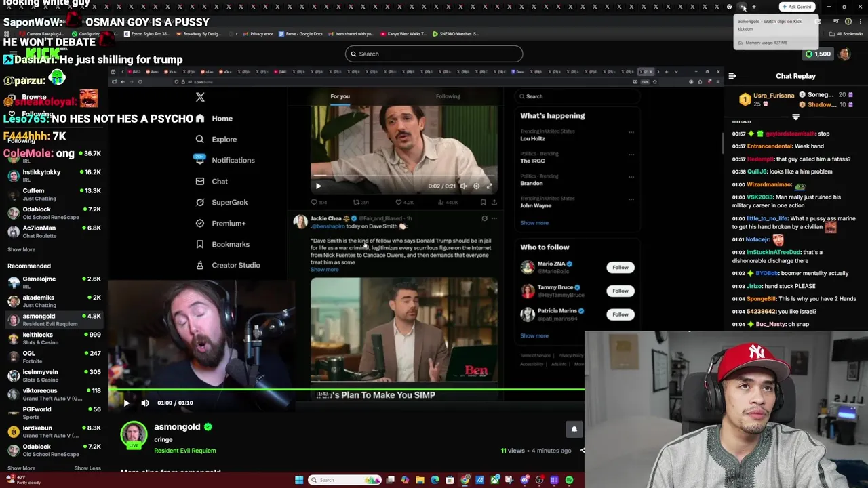Follow Tammy Bruce in Who to follow
This screenshot has height=488, width=868.
[620, 291]
